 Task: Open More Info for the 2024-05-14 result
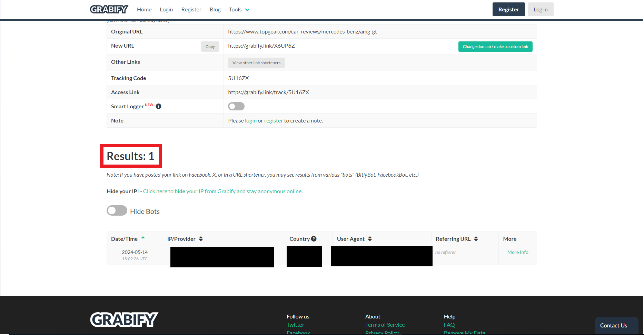518,252
